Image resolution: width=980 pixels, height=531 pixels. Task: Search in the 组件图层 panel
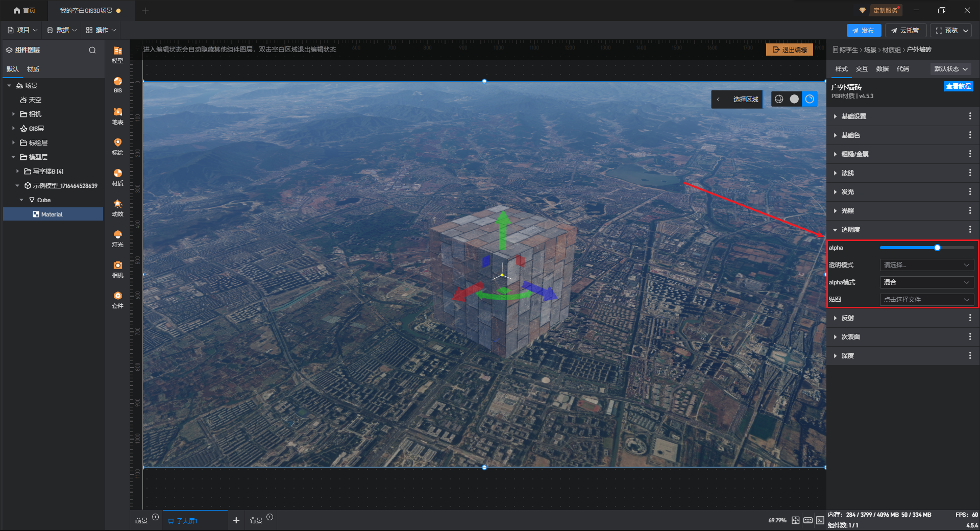92,50
